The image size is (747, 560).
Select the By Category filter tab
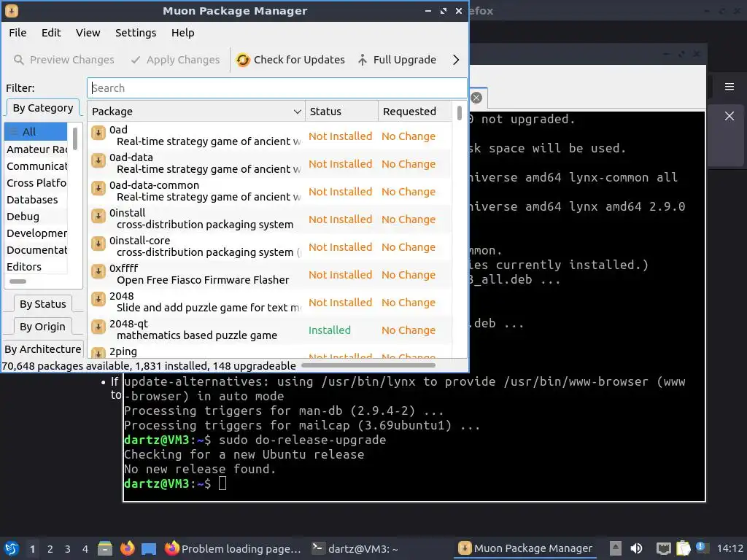click(43, 108)
